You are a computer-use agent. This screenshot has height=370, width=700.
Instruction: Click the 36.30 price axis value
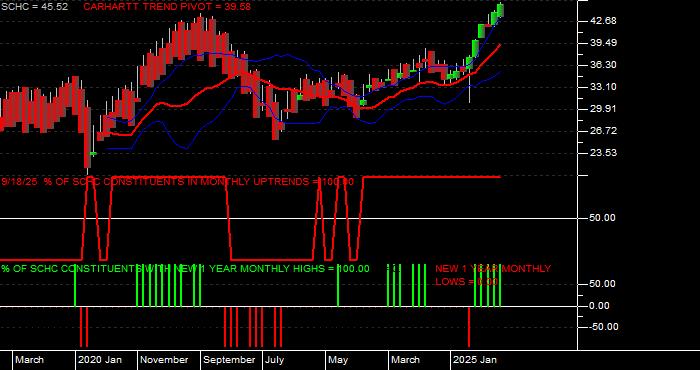click(604, 65)
